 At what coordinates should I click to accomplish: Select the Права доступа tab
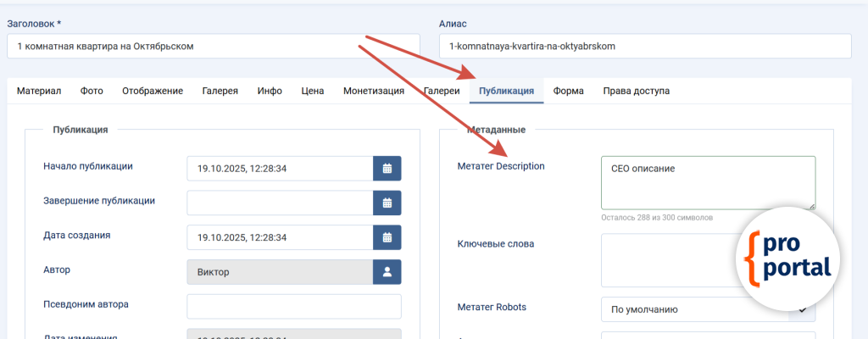click(x=636, y=92)
